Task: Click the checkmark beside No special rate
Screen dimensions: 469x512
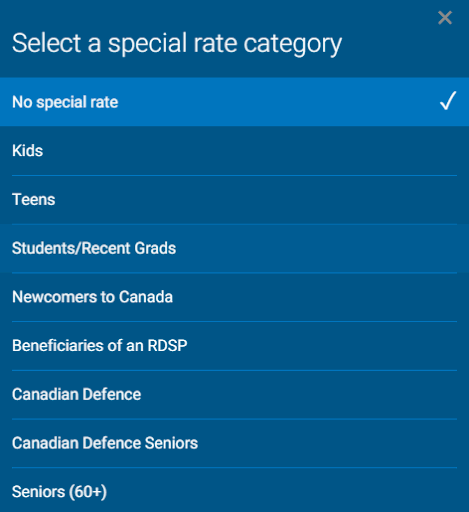Action: point(448,101)
